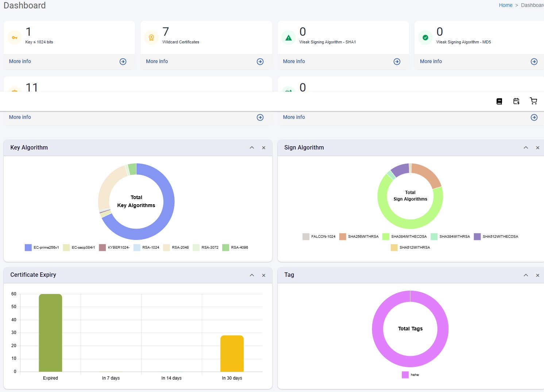Click the certificate ribbon icon for Wildcard Certificates

point(151,38)
